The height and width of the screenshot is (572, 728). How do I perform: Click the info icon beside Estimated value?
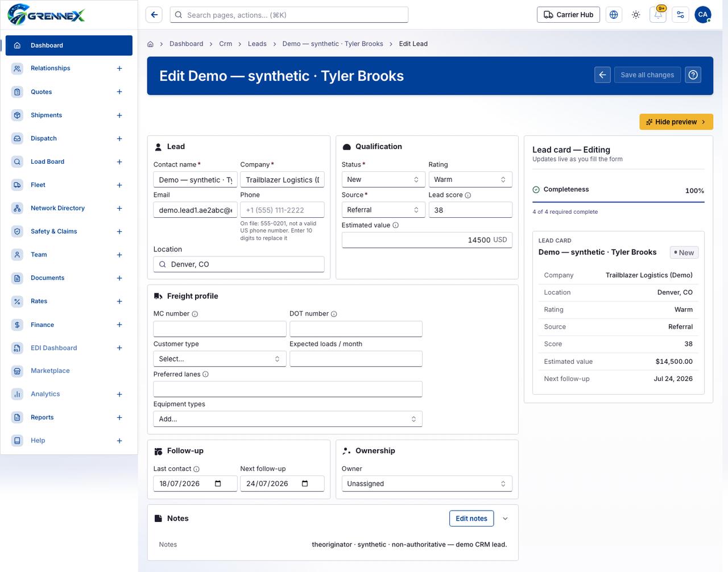pyautogui.click(x=396, y=225)
